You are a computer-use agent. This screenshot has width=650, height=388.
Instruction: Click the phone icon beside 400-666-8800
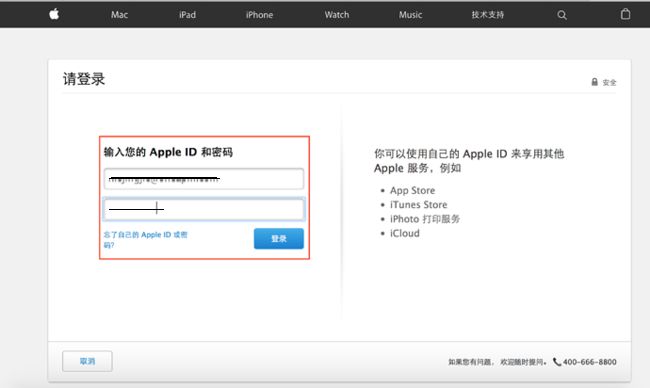[x=557, y=362]
